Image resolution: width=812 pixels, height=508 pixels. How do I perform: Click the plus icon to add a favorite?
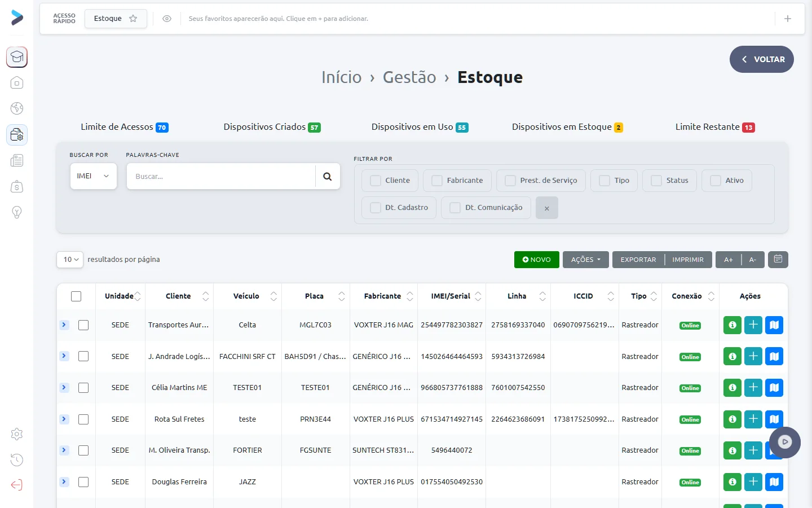[x=788, y=19]
